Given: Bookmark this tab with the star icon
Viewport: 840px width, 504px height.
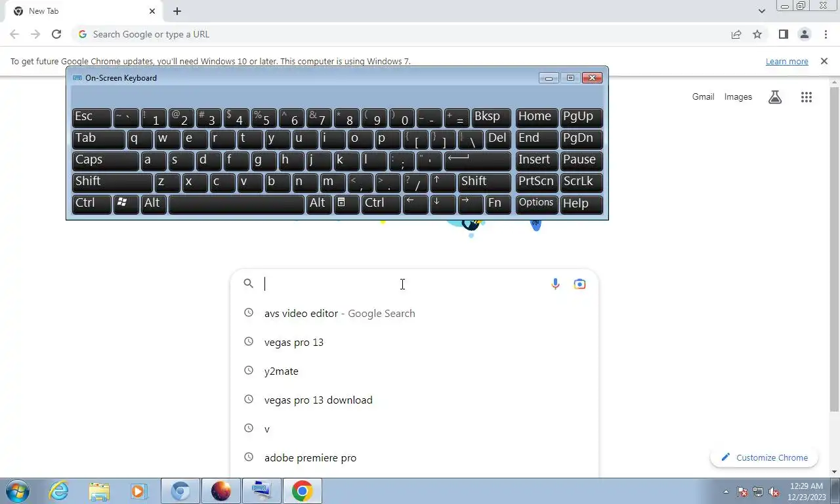Looking at the screenshot, I should 757,34.
